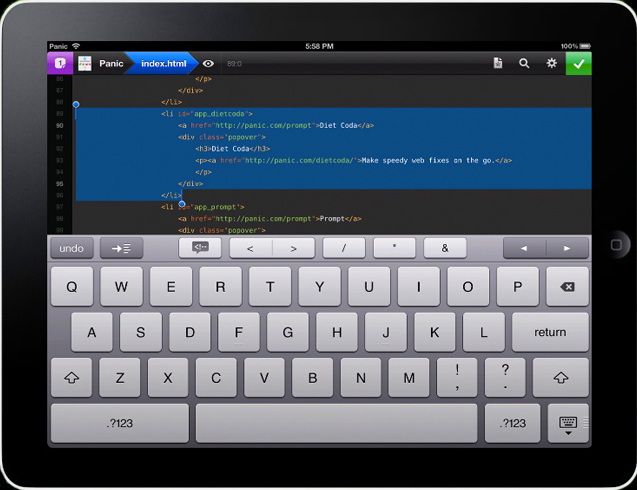637x490 pixels.
Task: Toggle the left Shift key
Action: click(71, 378)
